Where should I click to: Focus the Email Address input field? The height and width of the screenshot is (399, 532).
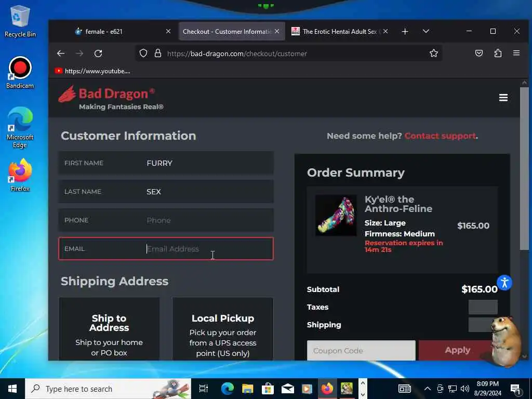tap(166, 249)
